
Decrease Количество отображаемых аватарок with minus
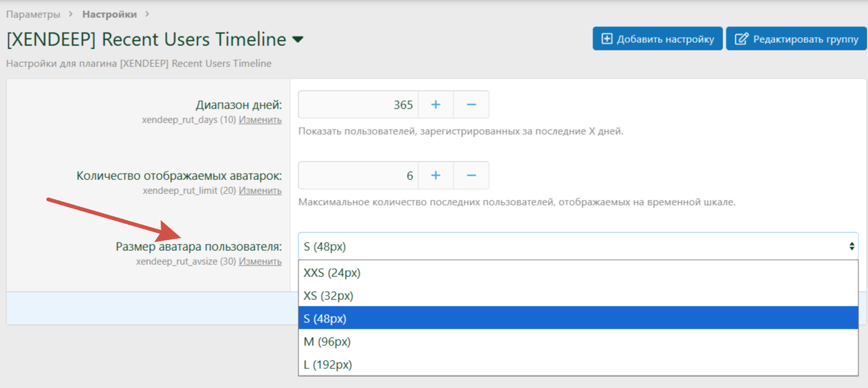pyautogui.click(x=471, y=175)
